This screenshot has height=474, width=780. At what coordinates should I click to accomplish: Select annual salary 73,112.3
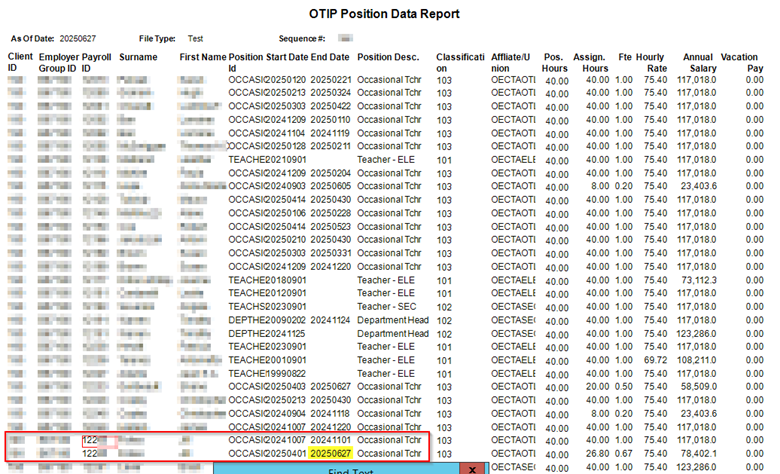pyautogui.click(x=699, y=280)
